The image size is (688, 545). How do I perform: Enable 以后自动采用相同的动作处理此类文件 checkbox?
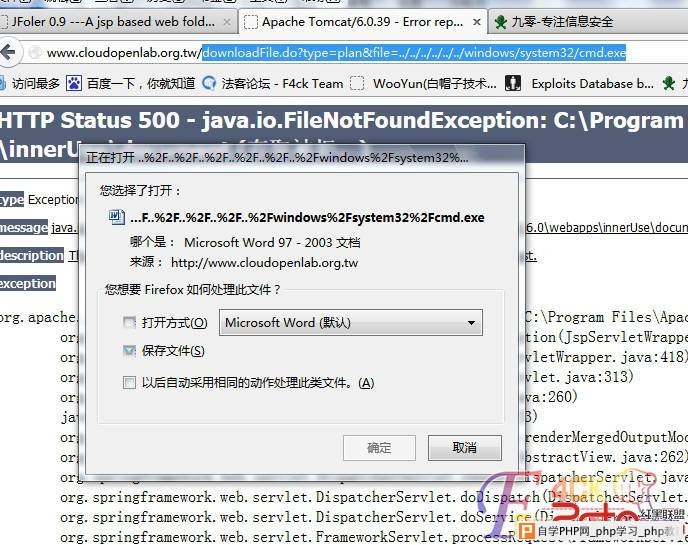tap(129, 383)
